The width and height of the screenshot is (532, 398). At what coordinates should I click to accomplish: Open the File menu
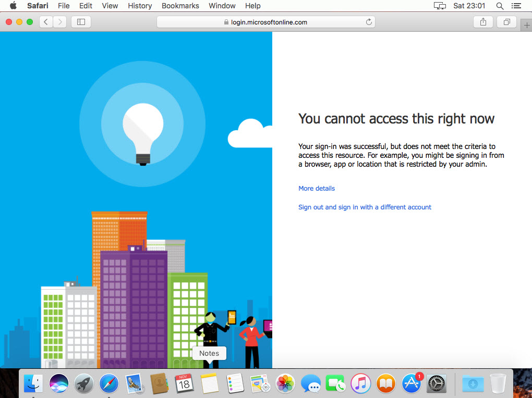tap(64, 6)
